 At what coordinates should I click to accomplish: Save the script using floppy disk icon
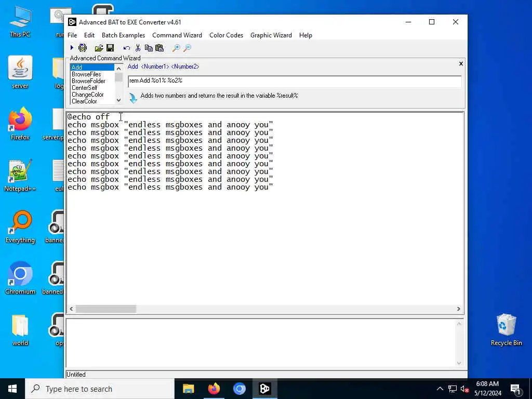tap(110, 48)
